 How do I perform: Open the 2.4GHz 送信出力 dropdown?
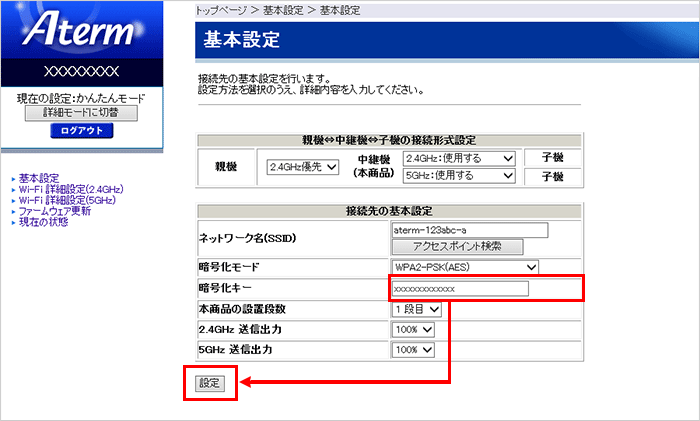(413, 330)
